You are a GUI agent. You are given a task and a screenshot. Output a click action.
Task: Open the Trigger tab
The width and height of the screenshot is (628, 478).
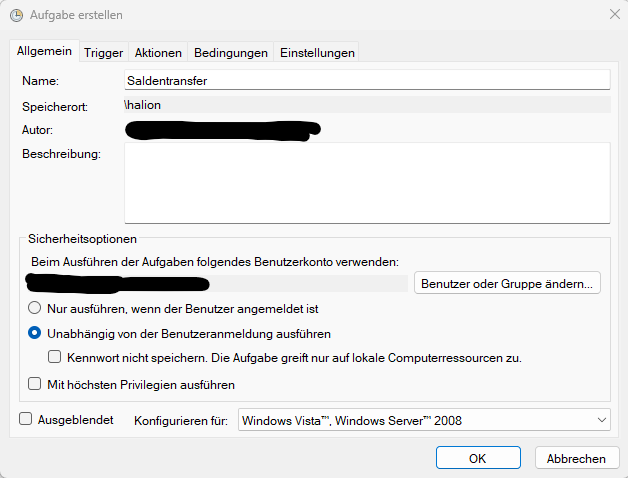tap(103, 52)
